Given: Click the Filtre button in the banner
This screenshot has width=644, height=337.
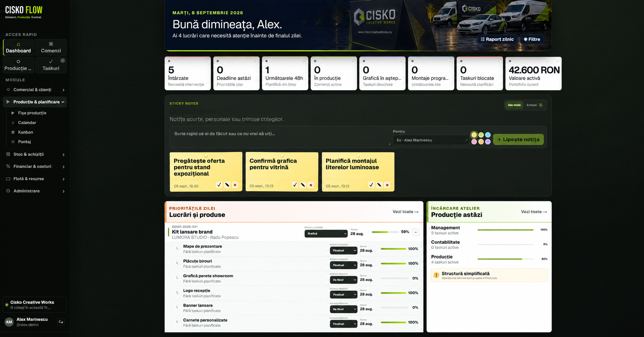Looking at the screenshot, I should (x=532, y=39).
